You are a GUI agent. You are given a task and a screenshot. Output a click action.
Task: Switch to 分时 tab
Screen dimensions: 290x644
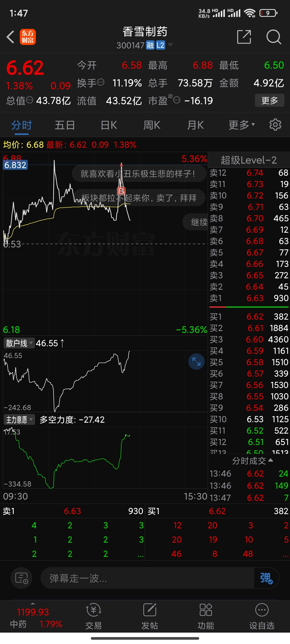click(22, 125)
